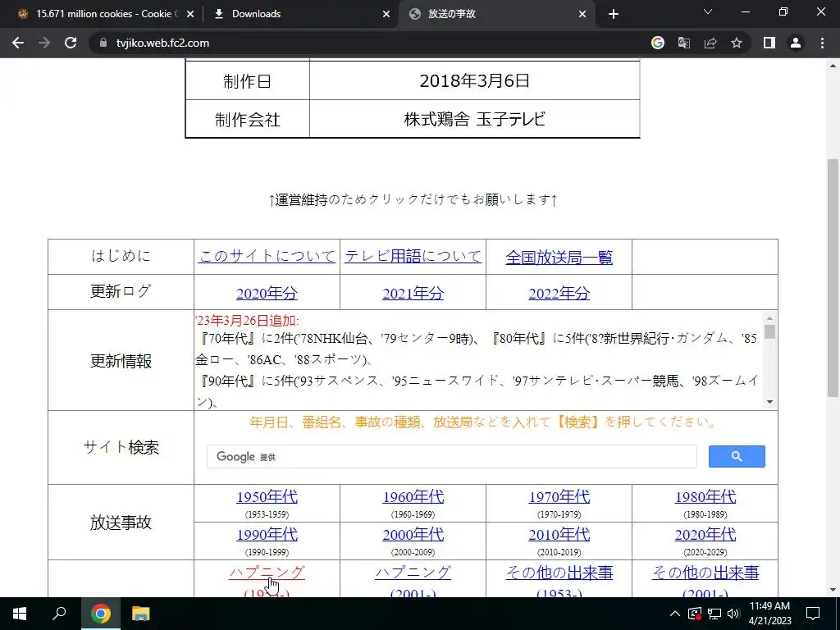
Task: Click the network tray icon
Action: pyautogui.click(x=714, y=614)
